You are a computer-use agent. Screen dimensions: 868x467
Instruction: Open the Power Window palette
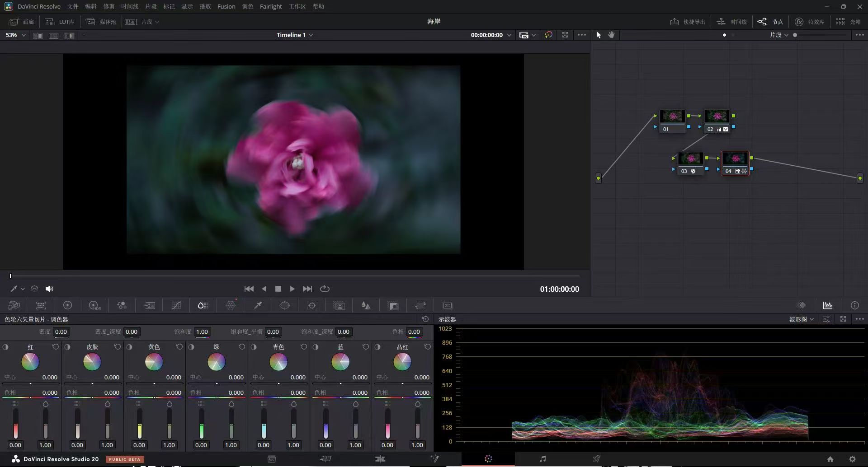285,306
